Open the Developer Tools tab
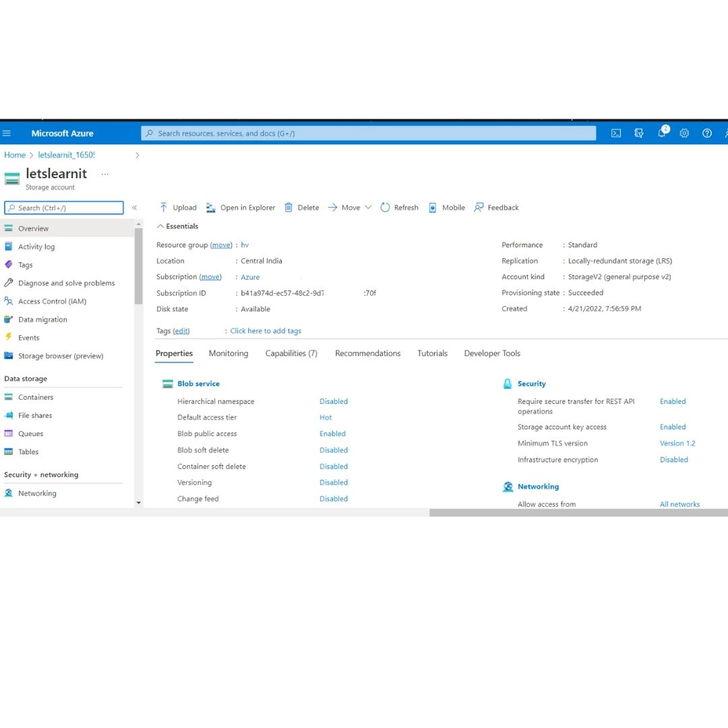This screenshot has width=728, height=728. 492,353
